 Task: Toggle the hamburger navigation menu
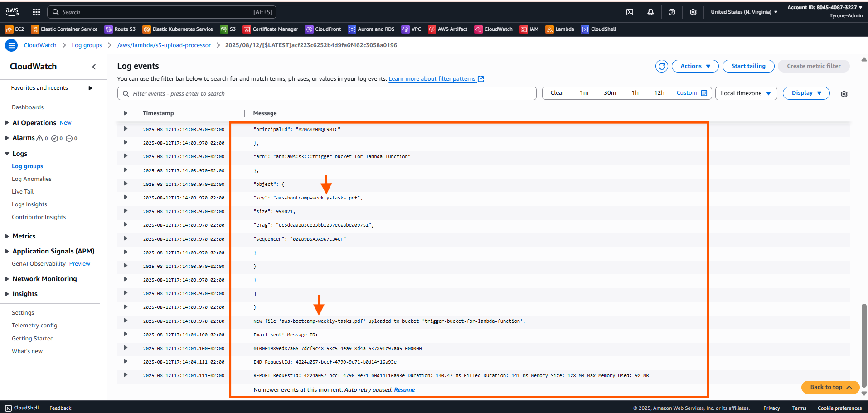click(x=11, y=45)
